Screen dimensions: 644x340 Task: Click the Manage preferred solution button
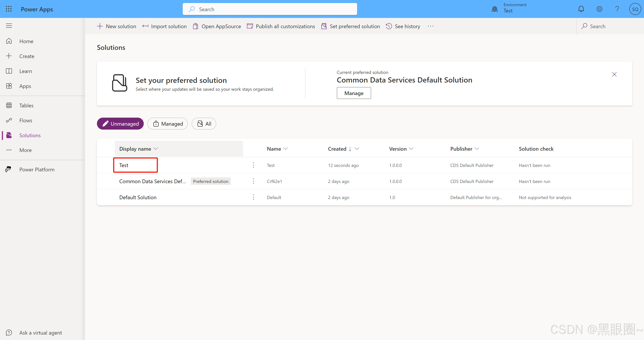coord(354,93)
